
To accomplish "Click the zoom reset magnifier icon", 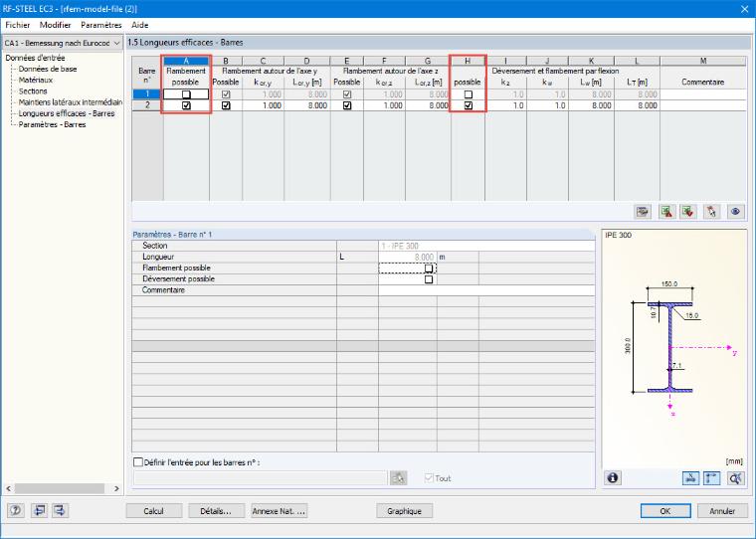I will 736,477.
